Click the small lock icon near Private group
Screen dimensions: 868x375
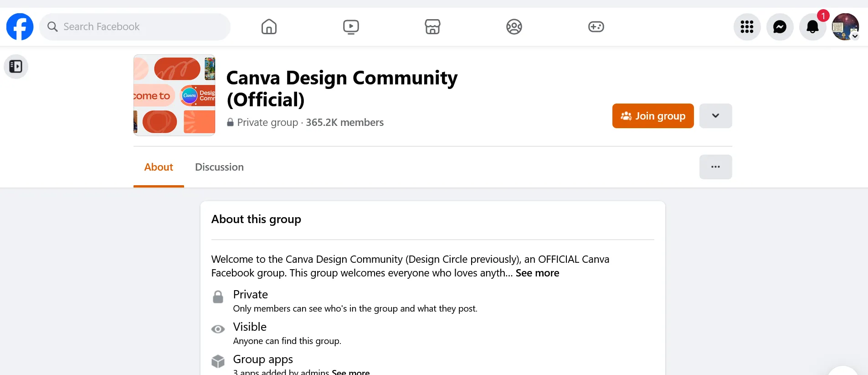coord(231,122)
